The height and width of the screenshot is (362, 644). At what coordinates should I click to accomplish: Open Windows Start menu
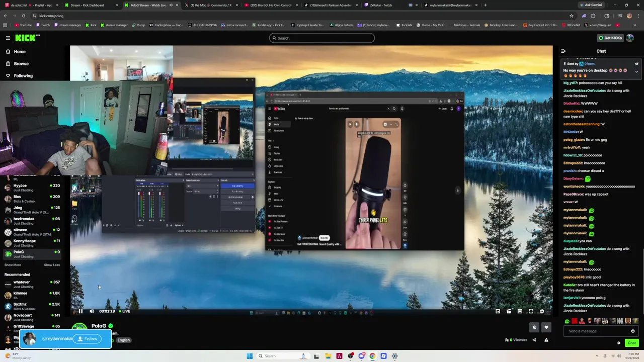(x=250, y=356)
